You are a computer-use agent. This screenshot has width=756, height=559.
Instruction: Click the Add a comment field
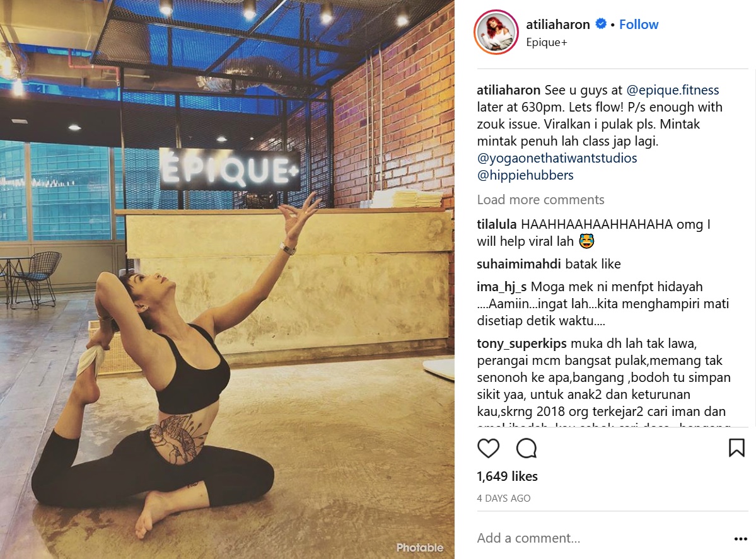[x=603, y=538]
